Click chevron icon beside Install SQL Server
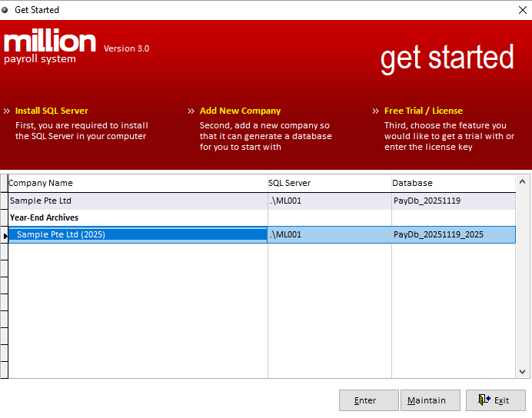The width and height of the screenshot is (532, 418). click(7, 111)
